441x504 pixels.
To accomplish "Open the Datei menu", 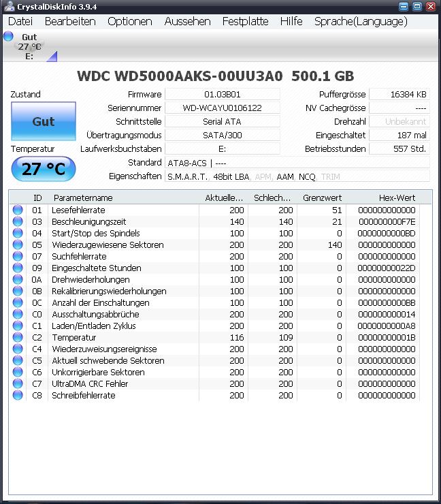I will (x=20, y=22).
